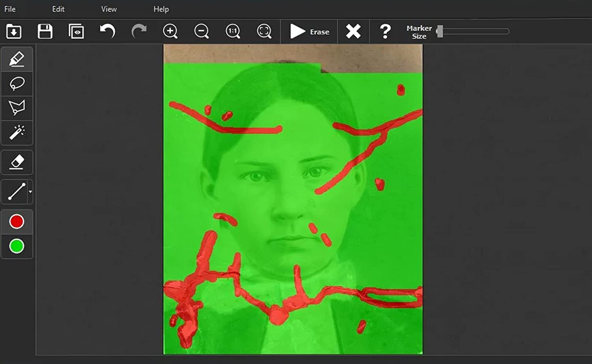This screenshot has height=364, width=592.
Task: Set zoom to 1:1 actual size
Action: [x=233, y=31]
